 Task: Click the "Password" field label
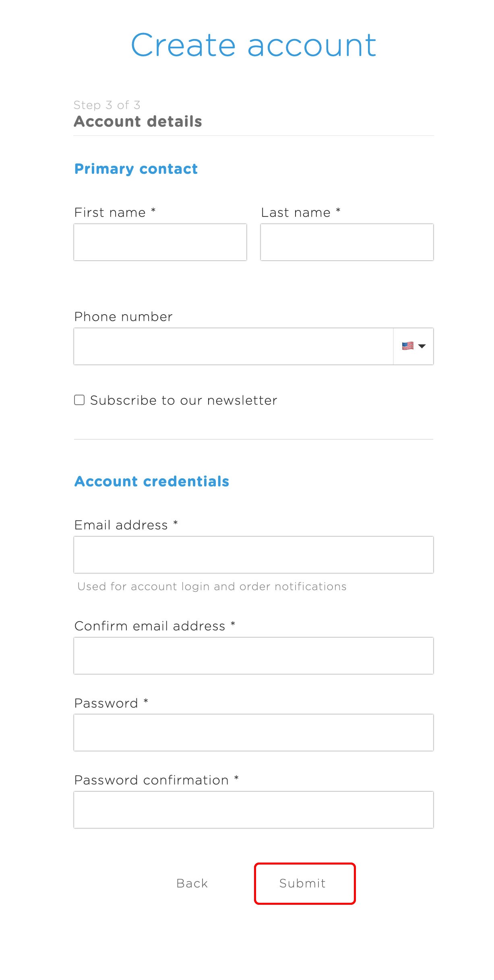[106, 703]
